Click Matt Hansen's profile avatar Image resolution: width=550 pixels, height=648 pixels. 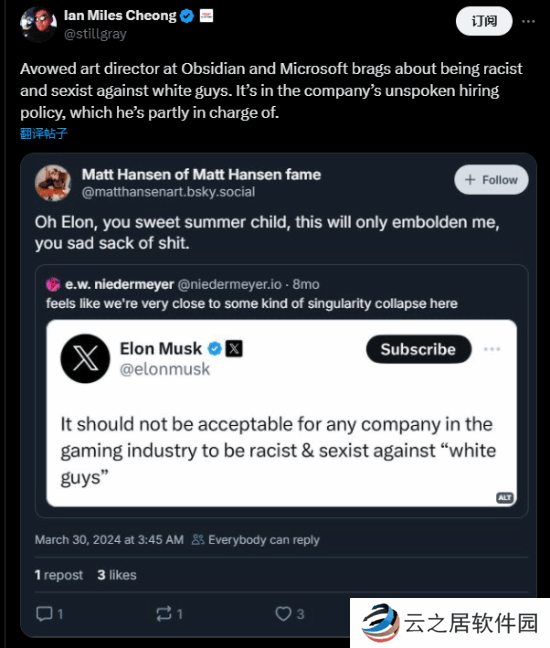coord(53,183)
